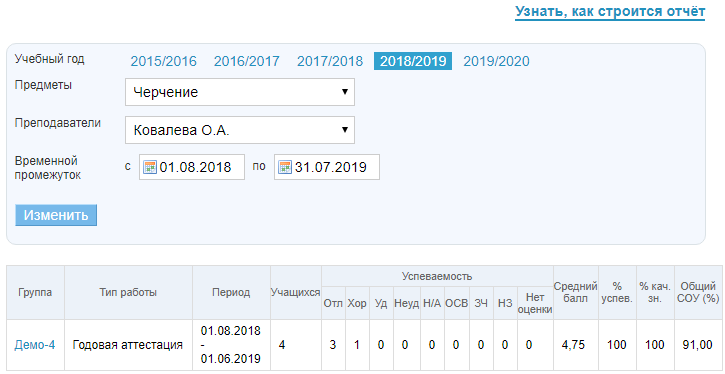Click the Хор column header

click(357, 303)
